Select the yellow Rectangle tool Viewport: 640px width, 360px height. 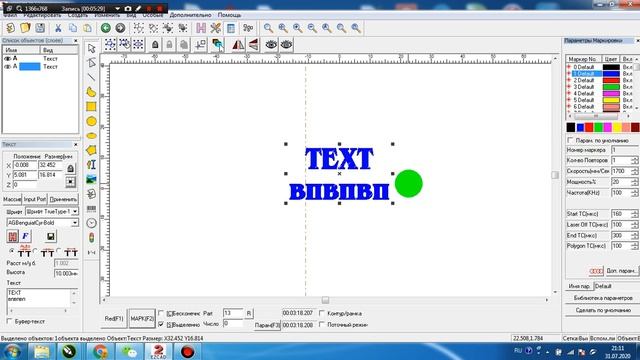coord(91,107)
